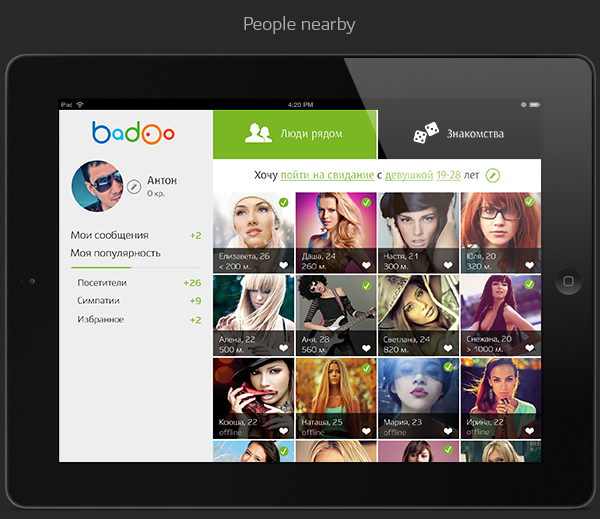Open Светлана, 24 profile photo
Viewport: 600px width, 519px height.
(x=418, y=315)
